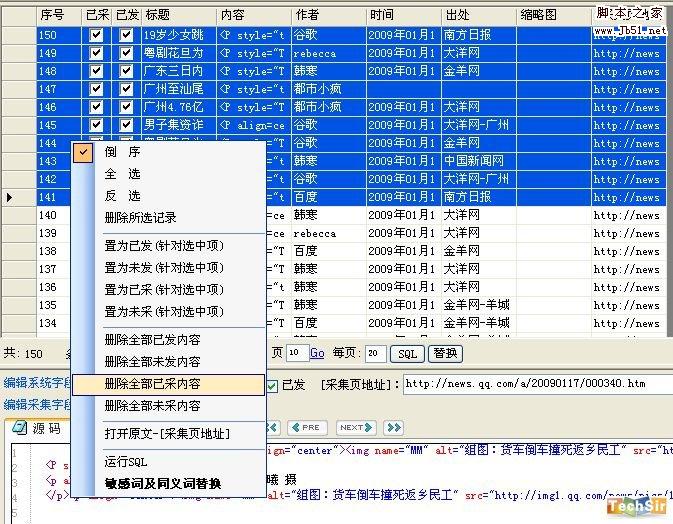Click the SQL button
673x524 pixels.
(407, 354)
